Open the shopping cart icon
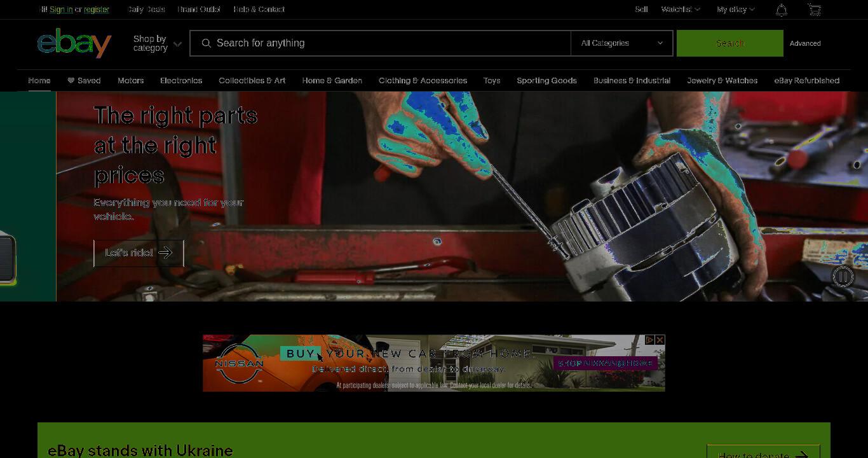Screen dimensions: 868x458 814,10
